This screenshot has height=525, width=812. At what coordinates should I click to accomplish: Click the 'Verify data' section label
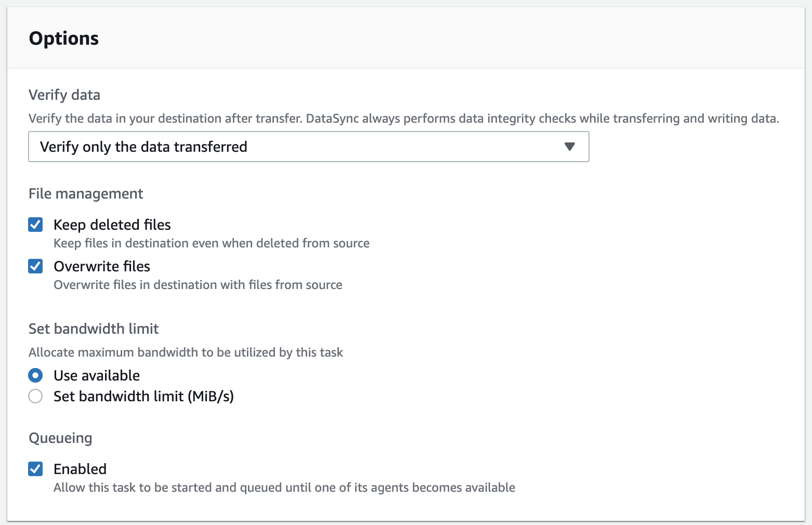click(x=64, y=95)
